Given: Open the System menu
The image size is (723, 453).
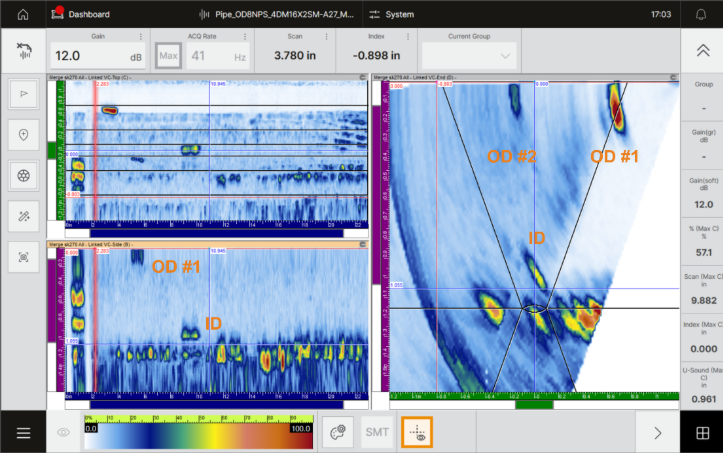Looking at the screenshot, I should point(392,15).
